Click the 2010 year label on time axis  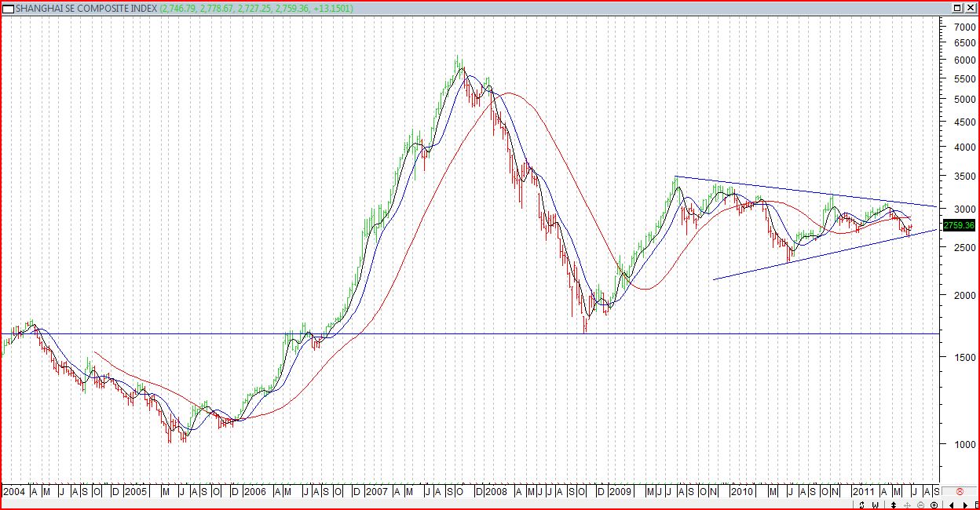(741, 491)
